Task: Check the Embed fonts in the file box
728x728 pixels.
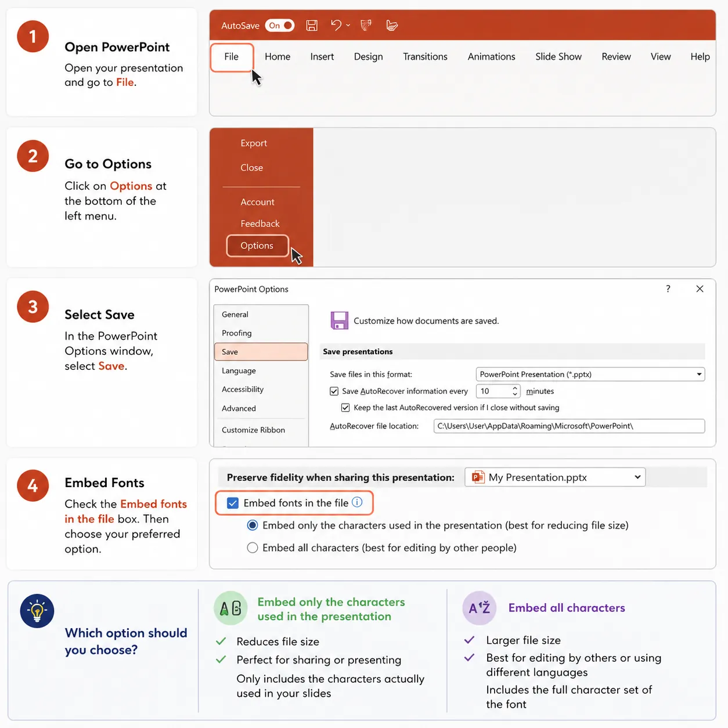Action: click(x=233, y=503)
